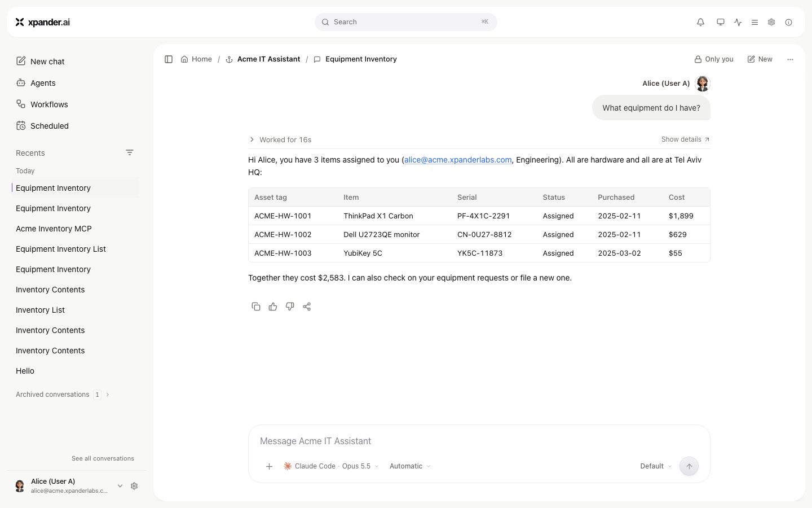This screenshot has width=812, height=508.
Task: Click the notifications bell icon
Action: (700, 22)
